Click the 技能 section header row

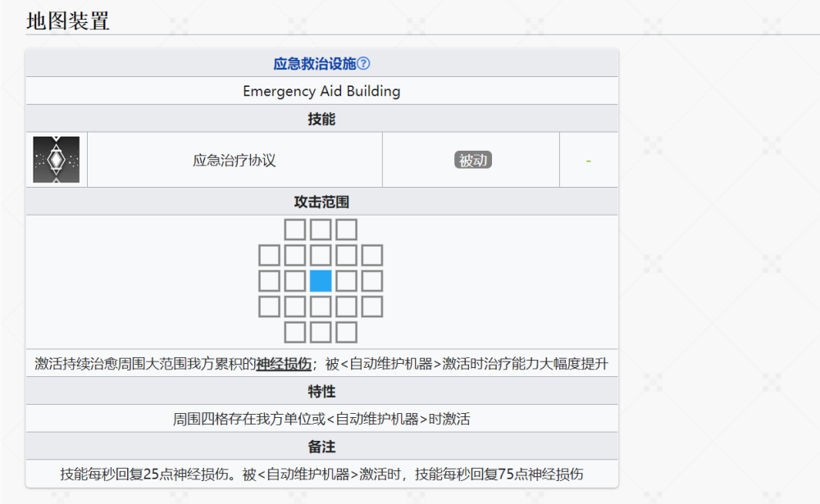321,119
